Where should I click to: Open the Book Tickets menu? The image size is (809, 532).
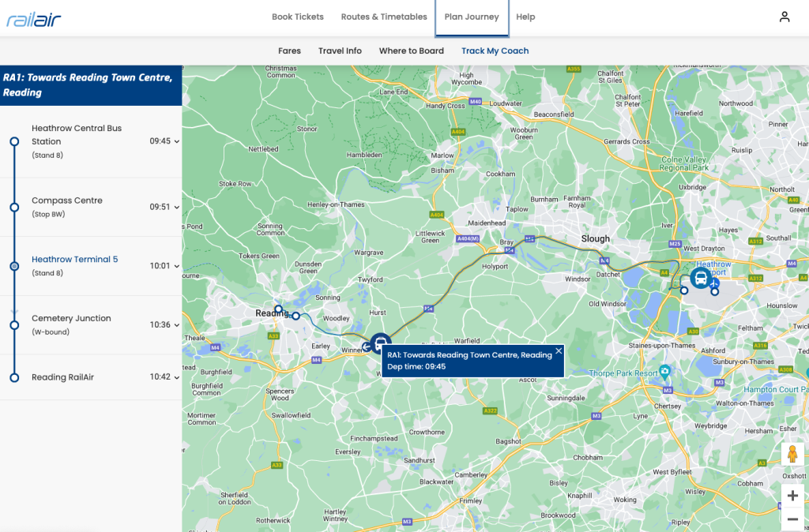(x=298, y=17)
